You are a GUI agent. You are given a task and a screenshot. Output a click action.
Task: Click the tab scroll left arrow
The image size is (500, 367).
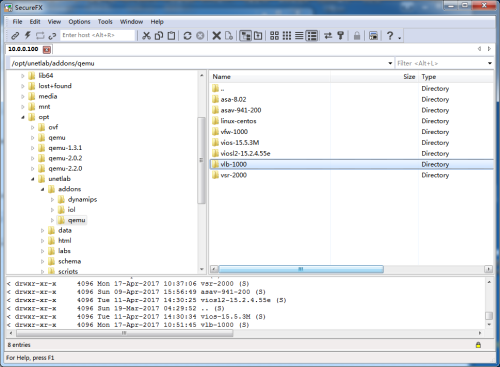[479, 49]
